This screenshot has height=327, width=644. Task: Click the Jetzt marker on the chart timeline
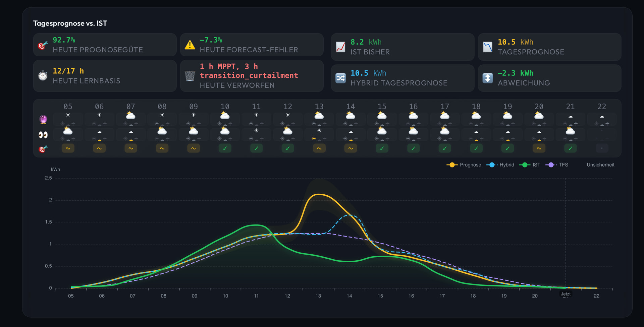click(566, 294)
